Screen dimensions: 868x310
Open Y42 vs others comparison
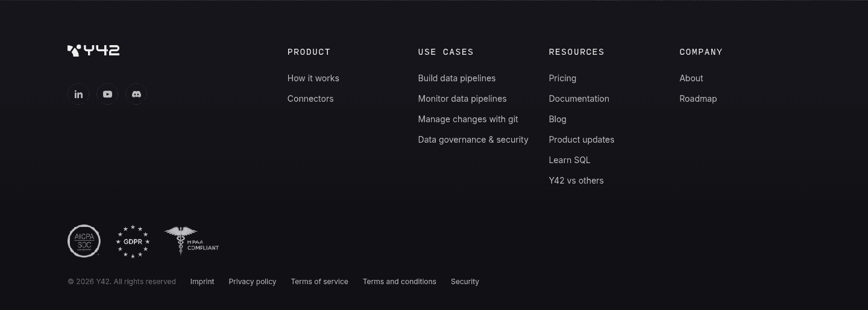click(576, 181)
